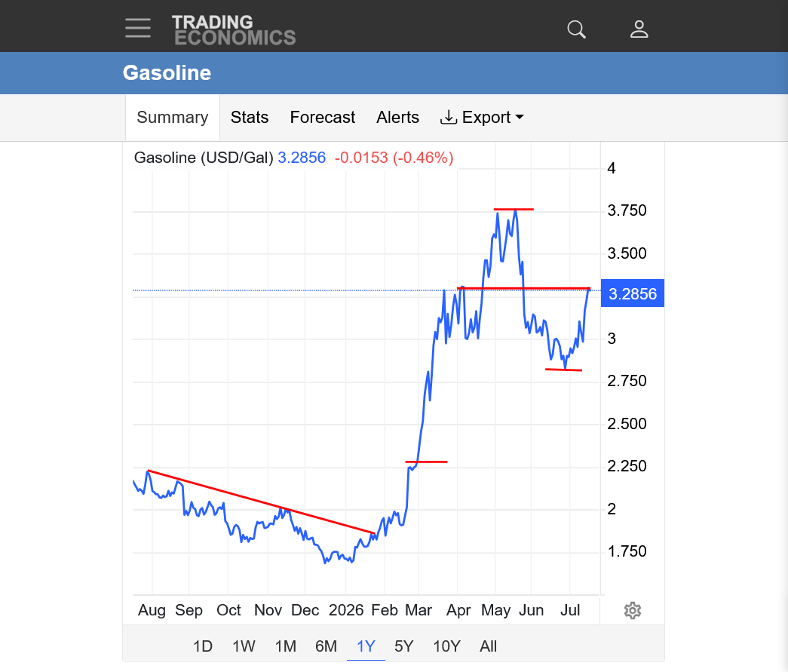Select the Summary tab
The image size is (788, 672).
(x=173, y=117)
